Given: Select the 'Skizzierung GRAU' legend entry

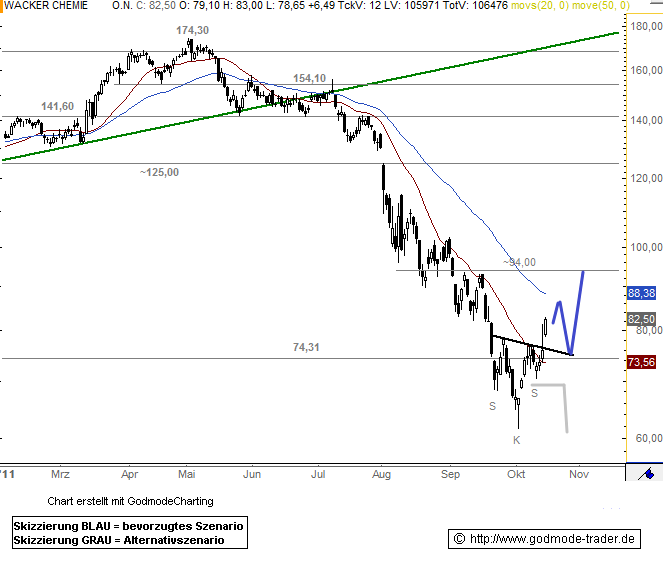Looking at the screenshot, I should tap(117, 540).
